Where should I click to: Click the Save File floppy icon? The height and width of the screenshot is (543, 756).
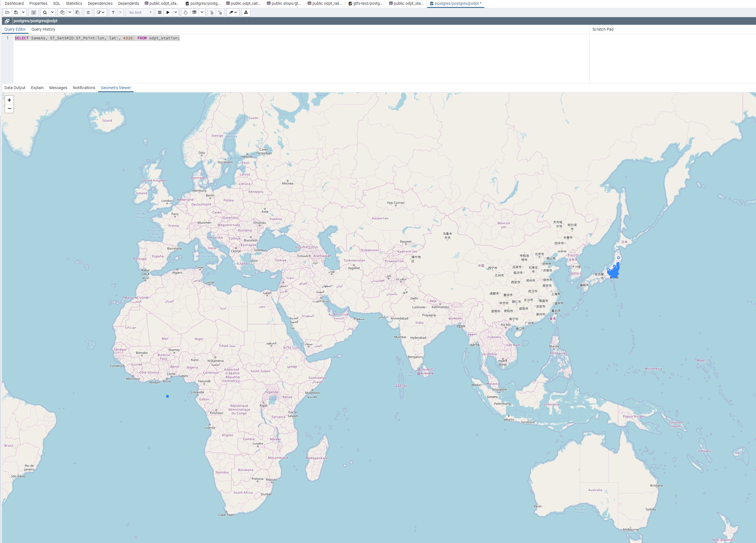click(x=16, y=12)
